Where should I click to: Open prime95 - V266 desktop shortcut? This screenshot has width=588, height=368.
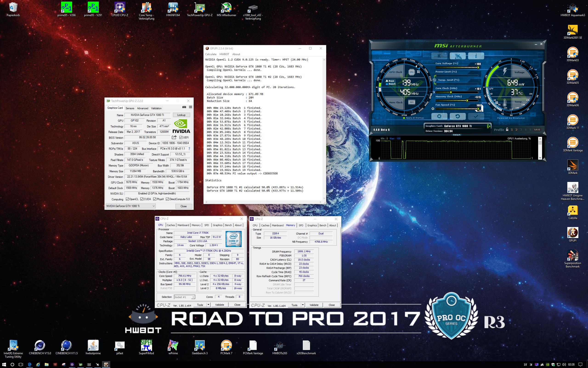(67, 10)
